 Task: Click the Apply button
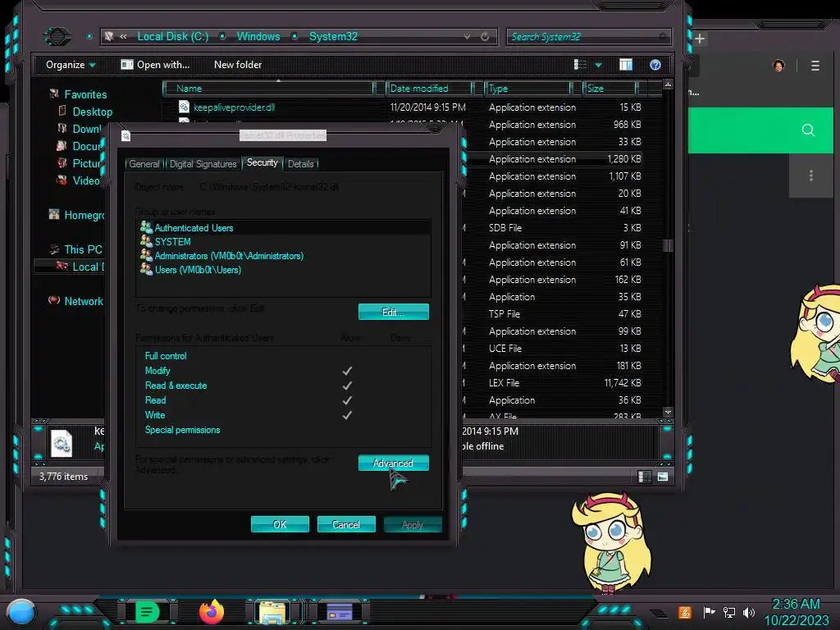(413, 524)
